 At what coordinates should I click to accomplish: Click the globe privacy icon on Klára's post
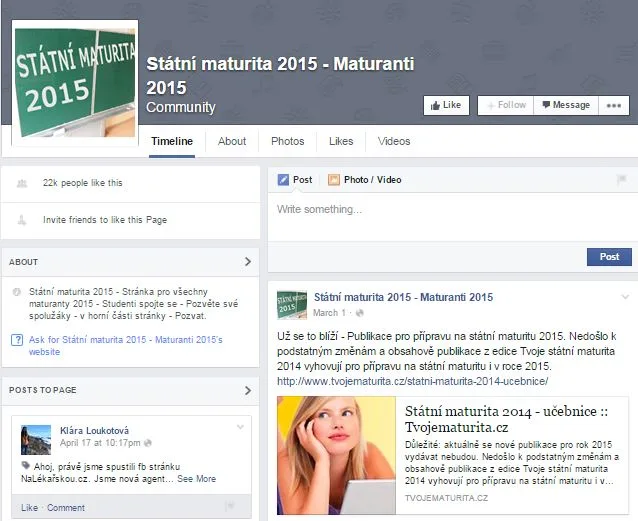pyautogui.click(x=148, y=443)
